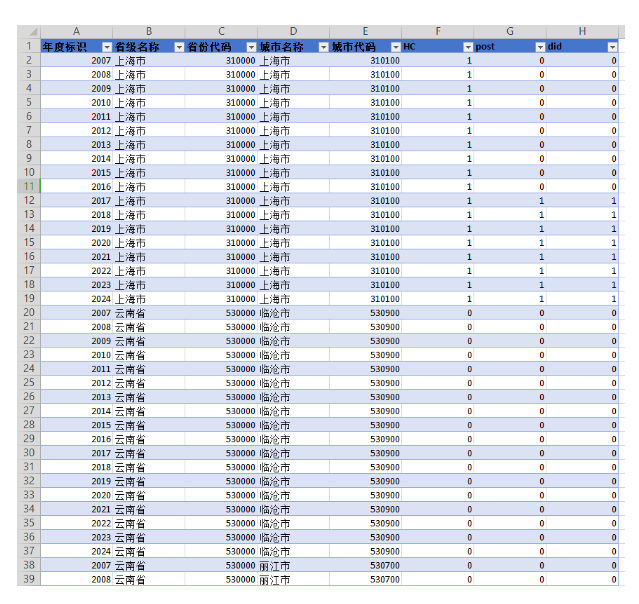Click the 年度标识 header cell

pyautogui.click(x=76, y=47)
